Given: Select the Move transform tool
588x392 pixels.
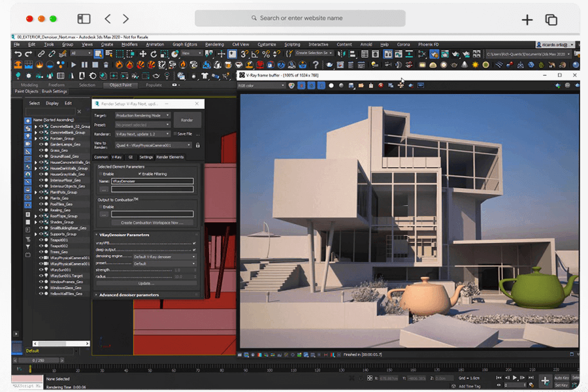Looking at the screenshot, I should pyautogui.click(x=142, y=54).
